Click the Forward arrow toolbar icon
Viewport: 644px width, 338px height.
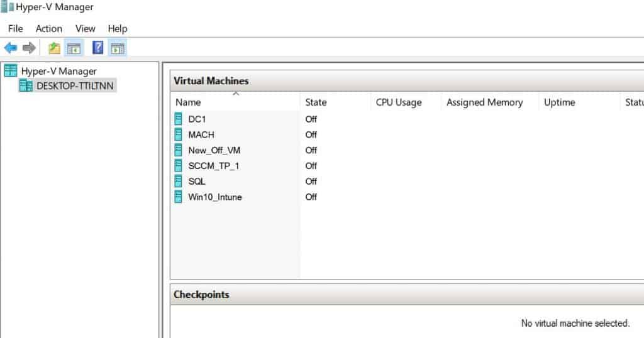coord(29,48)
